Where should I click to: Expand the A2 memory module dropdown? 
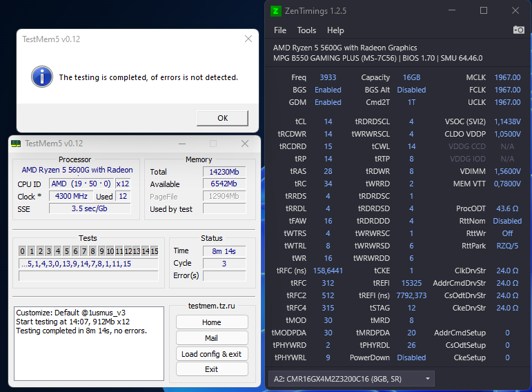click(x=428, y=379)
